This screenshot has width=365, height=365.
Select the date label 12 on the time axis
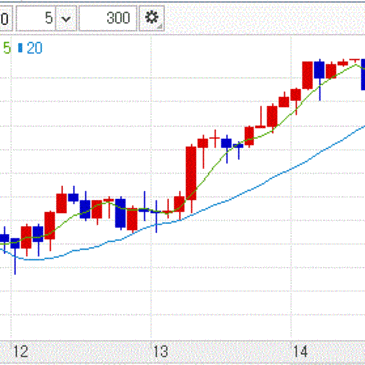tap(20, 352)
